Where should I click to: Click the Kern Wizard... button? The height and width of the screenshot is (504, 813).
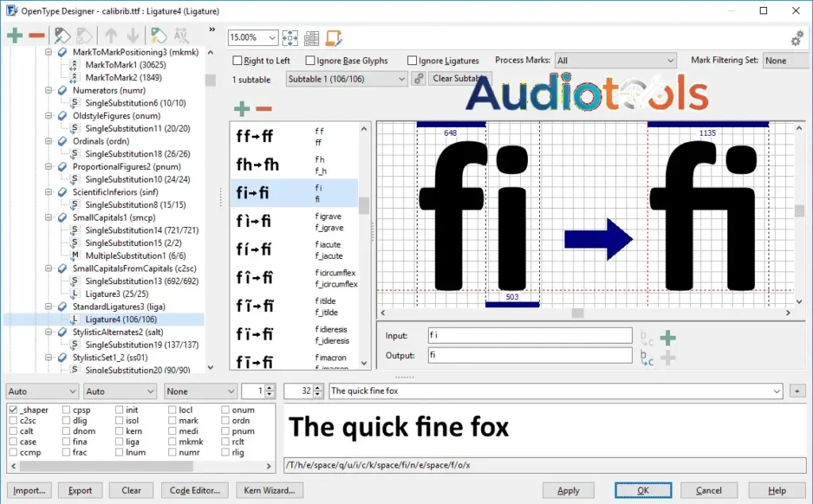tap(270, 490)
